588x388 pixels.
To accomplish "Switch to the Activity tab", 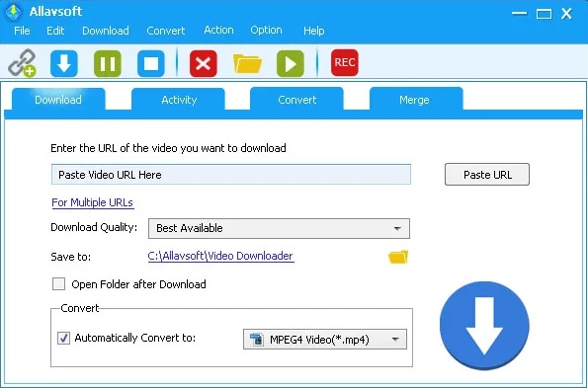I will pos(179,100).
